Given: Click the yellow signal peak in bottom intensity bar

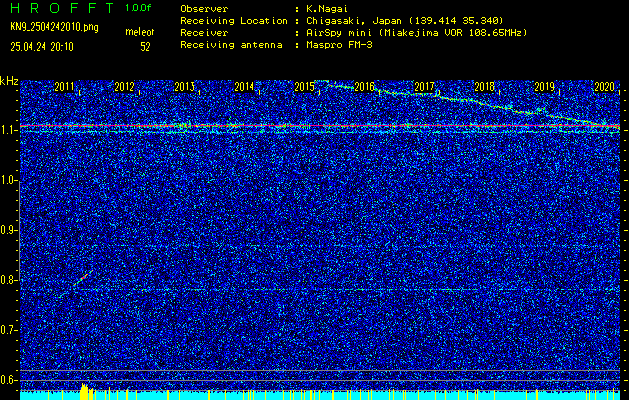Looking at the screenshot, I should (86, 392).
